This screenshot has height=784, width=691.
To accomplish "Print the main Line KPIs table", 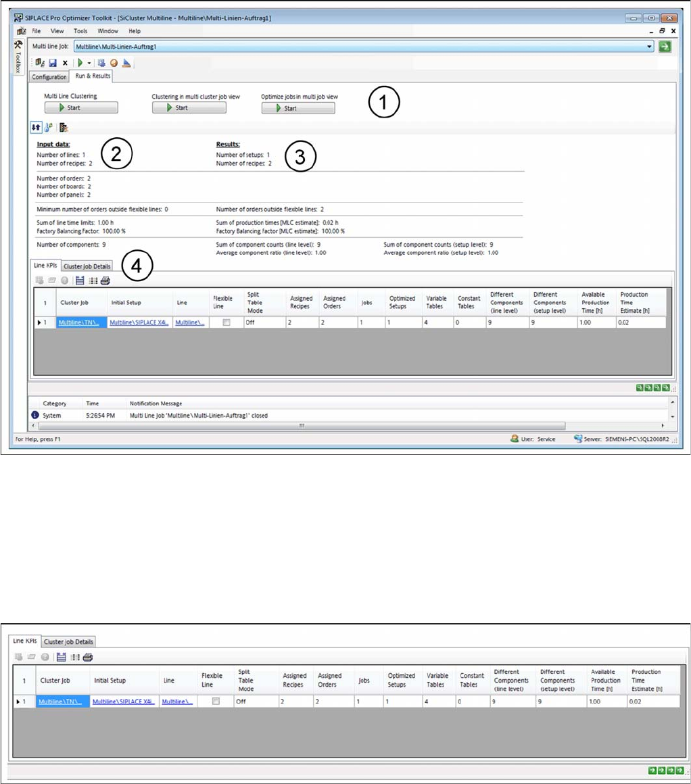I will click(105, 280).
